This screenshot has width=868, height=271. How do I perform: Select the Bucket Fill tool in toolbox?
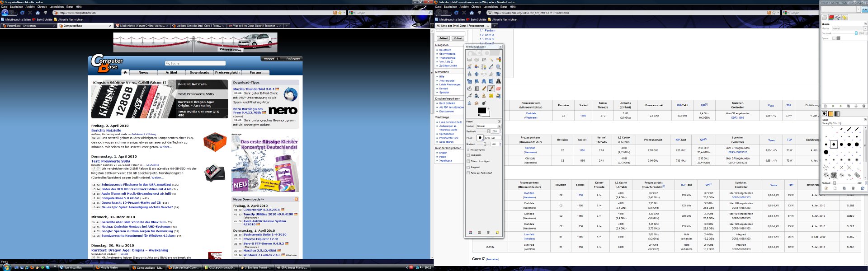pyautogui.click(x=469, y=89)
